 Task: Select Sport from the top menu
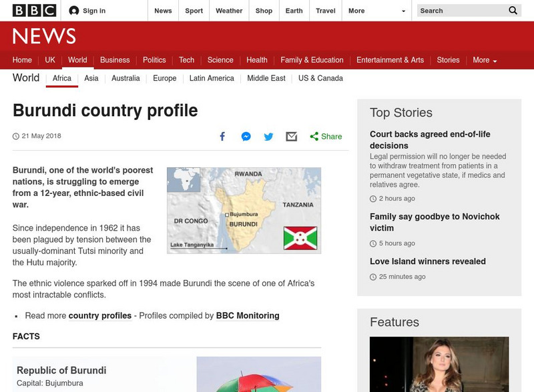coord(194,10)
